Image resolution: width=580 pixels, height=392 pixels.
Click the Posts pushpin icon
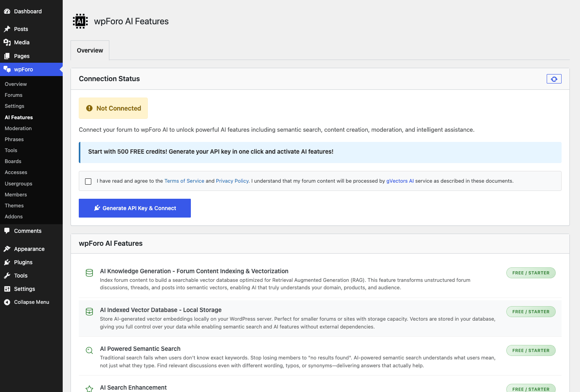[7, 29]
